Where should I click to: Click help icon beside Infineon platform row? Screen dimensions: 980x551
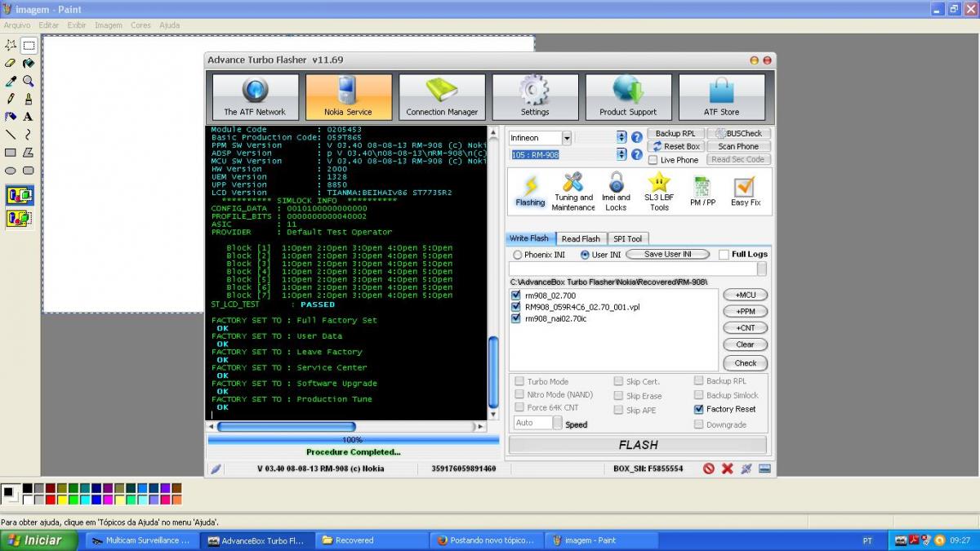coord(637,138)
